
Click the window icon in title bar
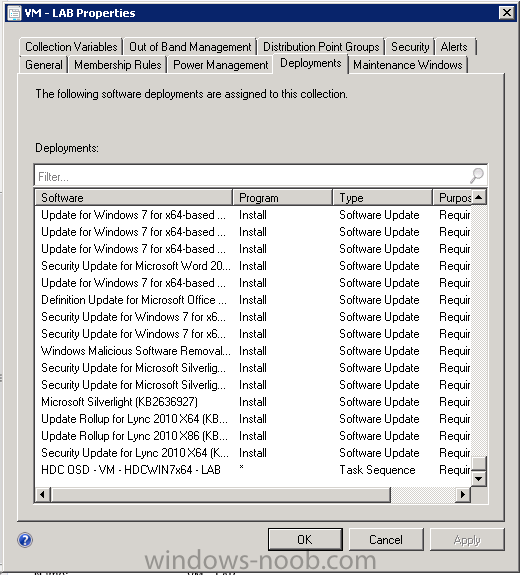14,13
